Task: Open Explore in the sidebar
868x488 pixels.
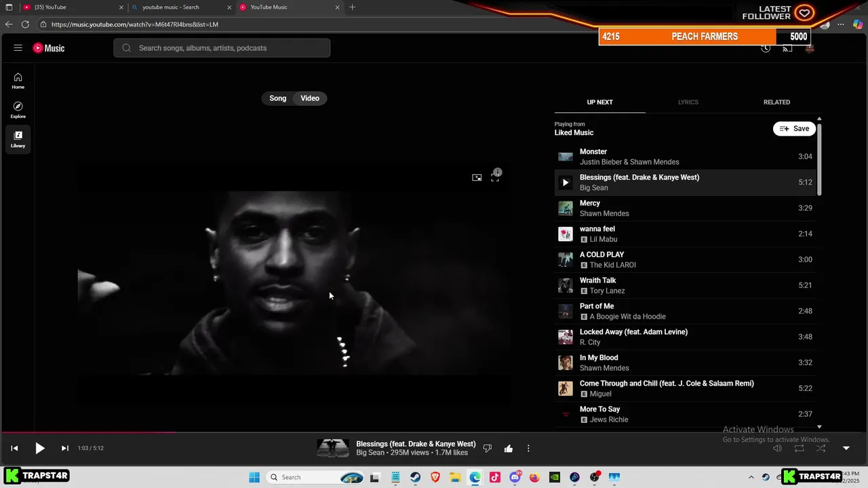Action: pos(18,110)
